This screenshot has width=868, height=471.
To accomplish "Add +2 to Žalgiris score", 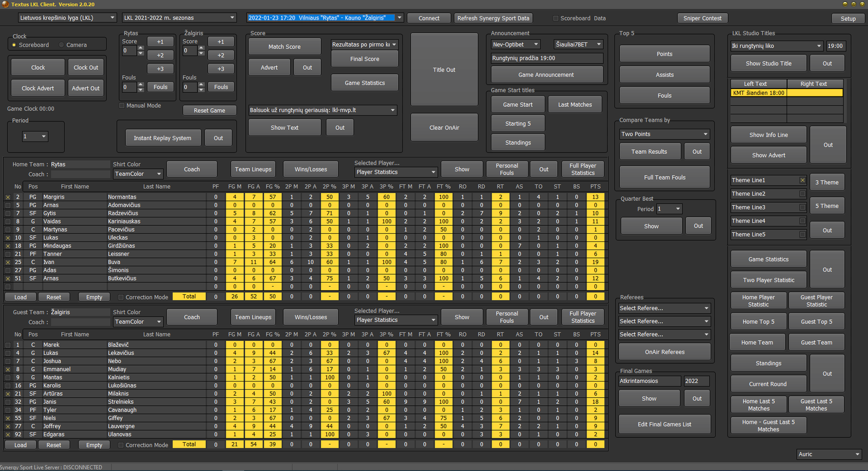I will 221,55.
